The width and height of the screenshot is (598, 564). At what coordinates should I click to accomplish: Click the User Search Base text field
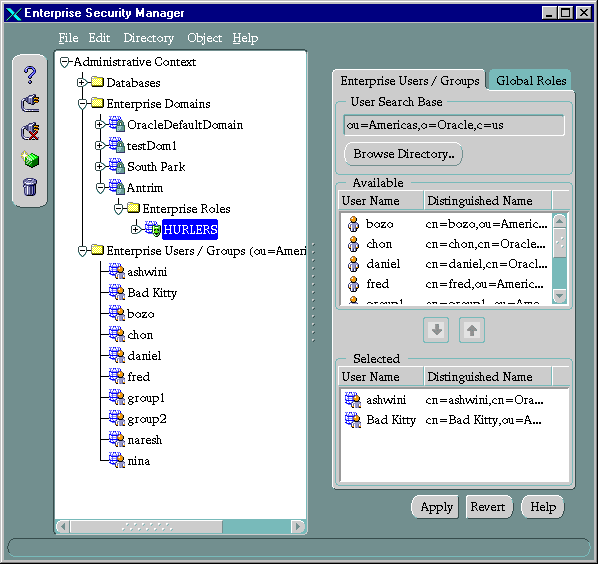coord(454,125)
